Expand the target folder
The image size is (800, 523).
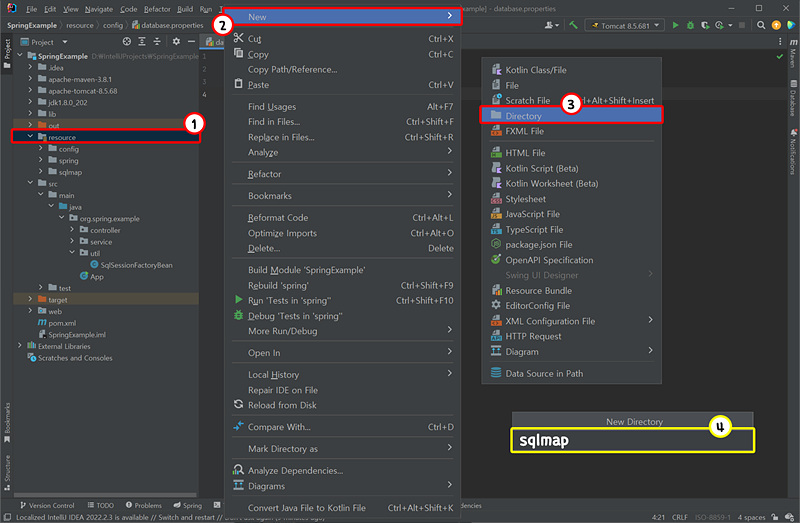click(x=30, y=300)
